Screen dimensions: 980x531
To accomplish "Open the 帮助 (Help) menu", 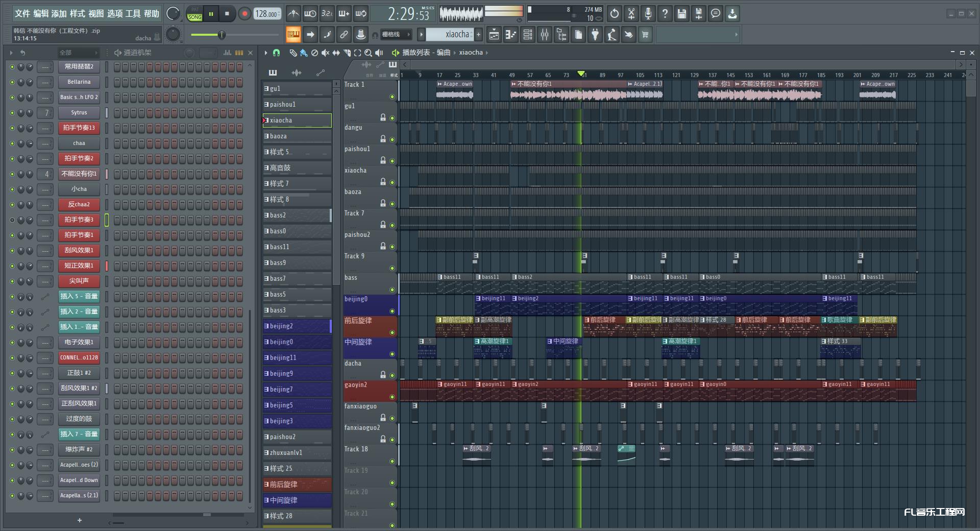I will (x=152, y=14).
